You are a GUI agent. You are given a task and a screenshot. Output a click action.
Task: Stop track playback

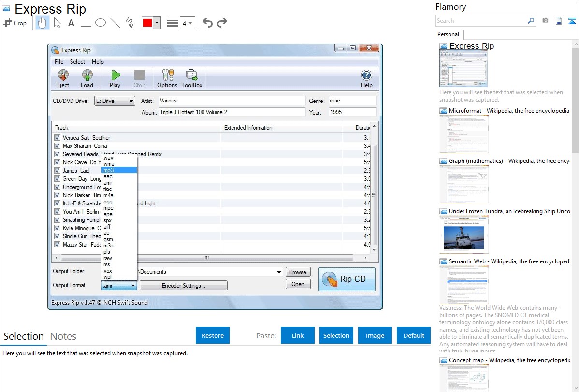(x=140, y=79)
